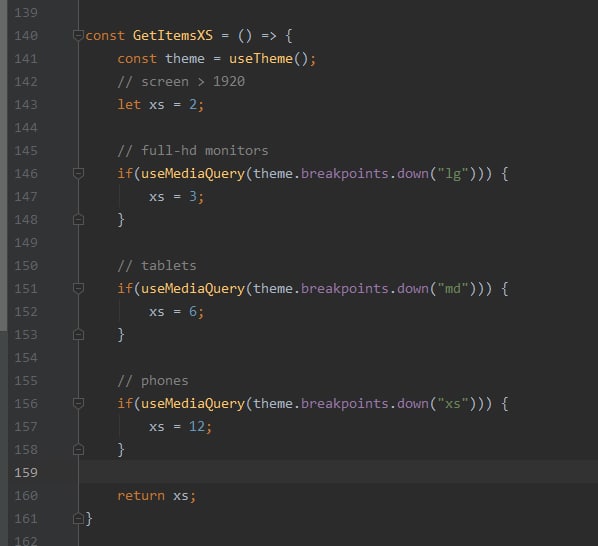Image resolution: width=598 pixels, height=546 pixels.
Task: Click the value 12 on line 157
Action: tap(197, 427)
